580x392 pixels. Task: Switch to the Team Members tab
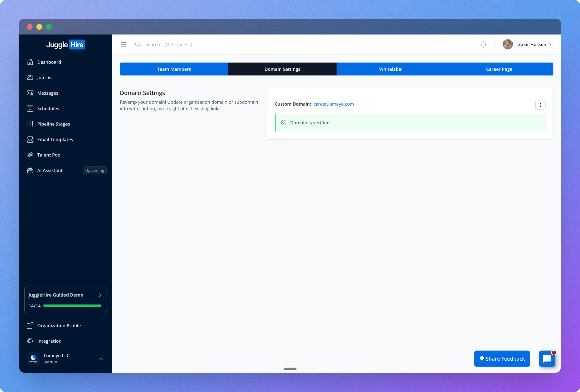click(x=174, y=69)
